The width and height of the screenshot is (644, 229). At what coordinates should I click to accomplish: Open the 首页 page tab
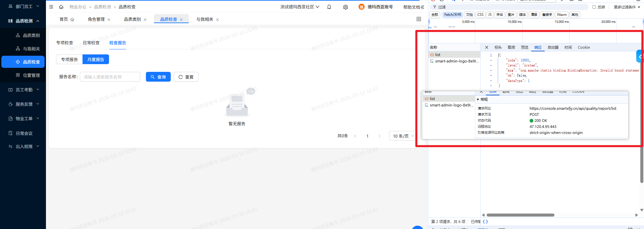(67, 19)
